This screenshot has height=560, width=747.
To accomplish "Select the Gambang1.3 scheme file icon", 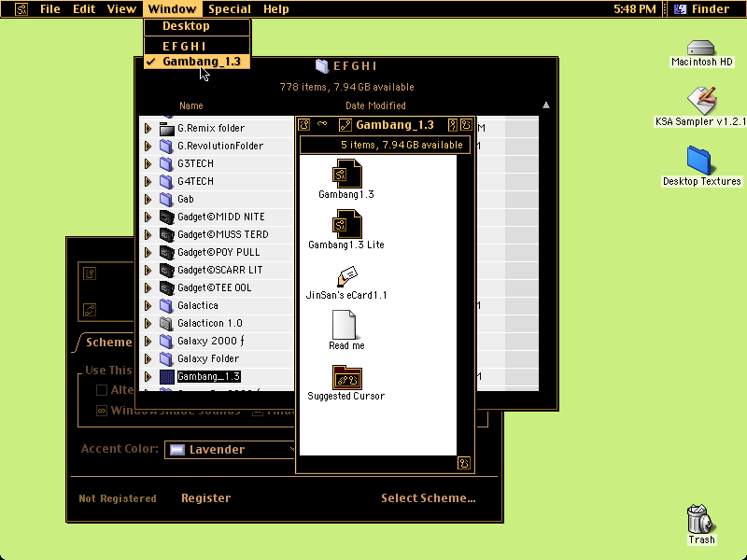I will click(346, 174).
